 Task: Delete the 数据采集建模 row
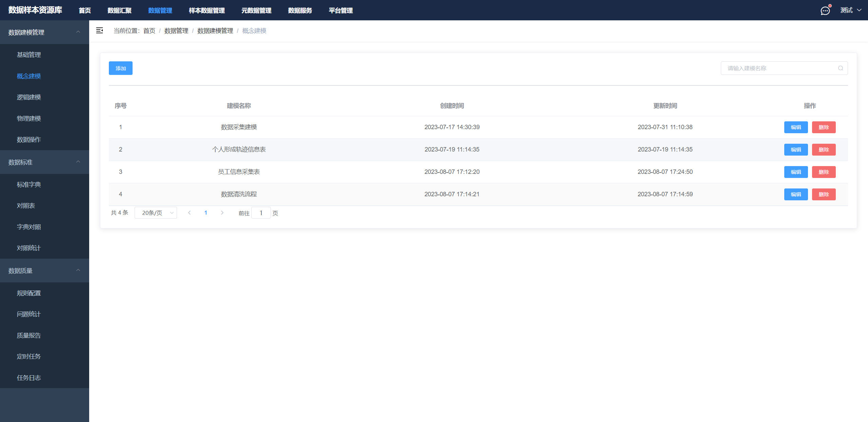[x=824, y=127]
